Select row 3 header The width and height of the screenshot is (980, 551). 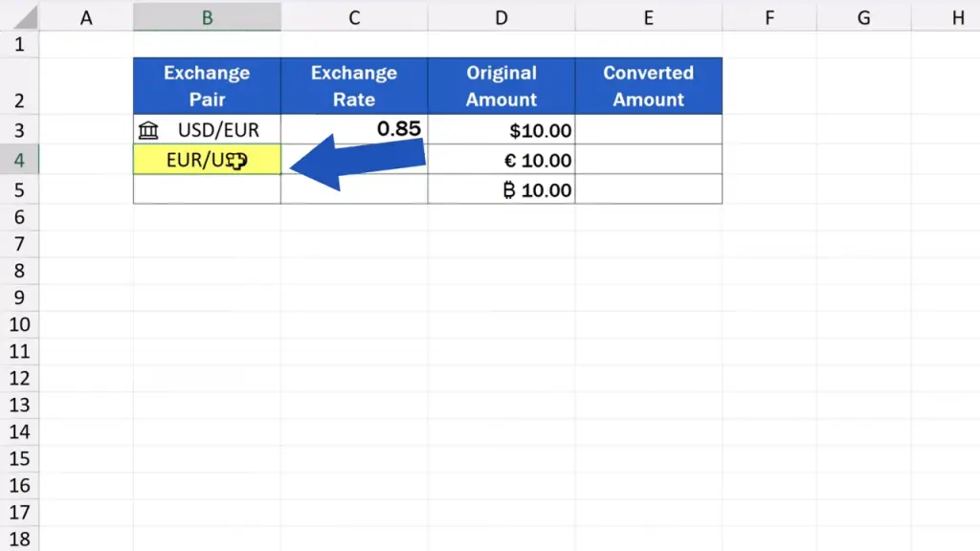click(x=19, y=130)
